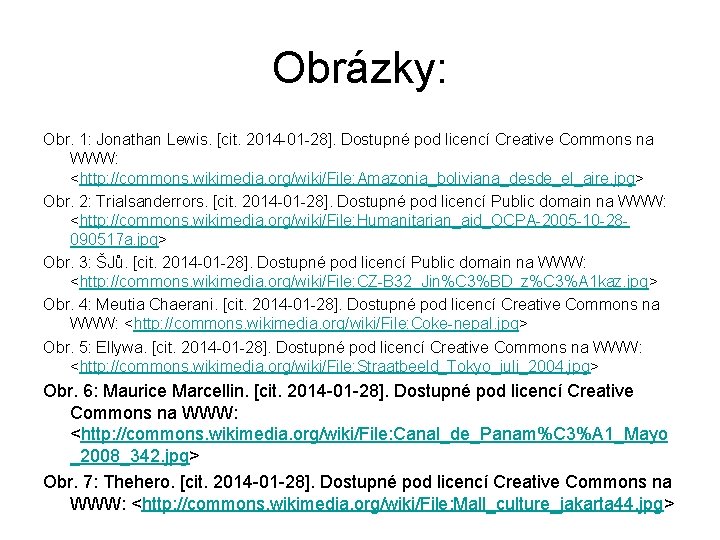Open the Amazonia_boliviana_desde_el_aire.jpg link
The height and width of the screenshot is (540, 720).
(357, 178)
